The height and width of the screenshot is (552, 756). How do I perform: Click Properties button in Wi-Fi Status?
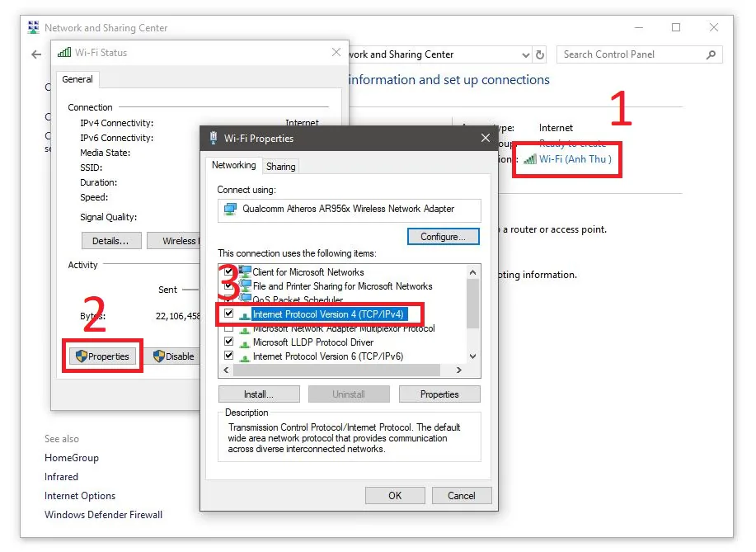[102, 356]
